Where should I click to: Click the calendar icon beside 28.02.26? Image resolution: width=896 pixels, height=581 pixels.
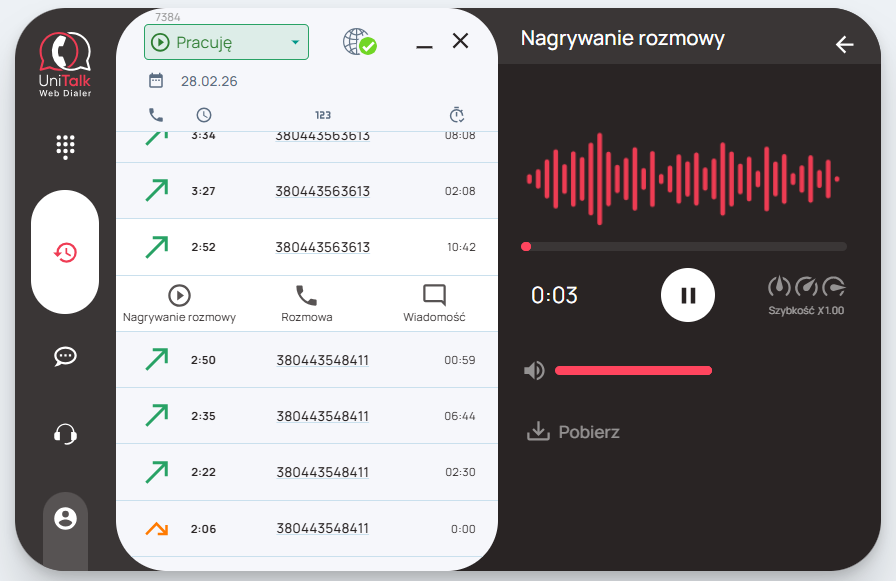point(156,81)
